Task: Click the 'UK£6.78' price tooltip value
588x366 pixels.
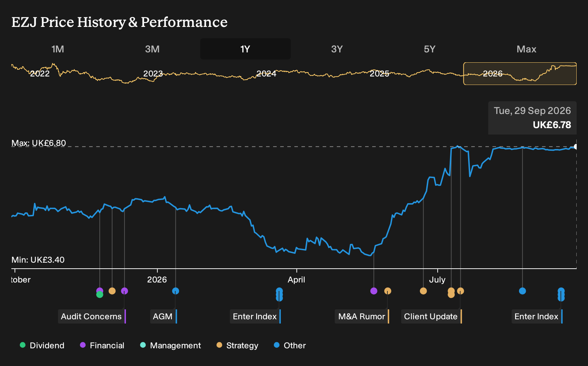Action: [552, 125]
